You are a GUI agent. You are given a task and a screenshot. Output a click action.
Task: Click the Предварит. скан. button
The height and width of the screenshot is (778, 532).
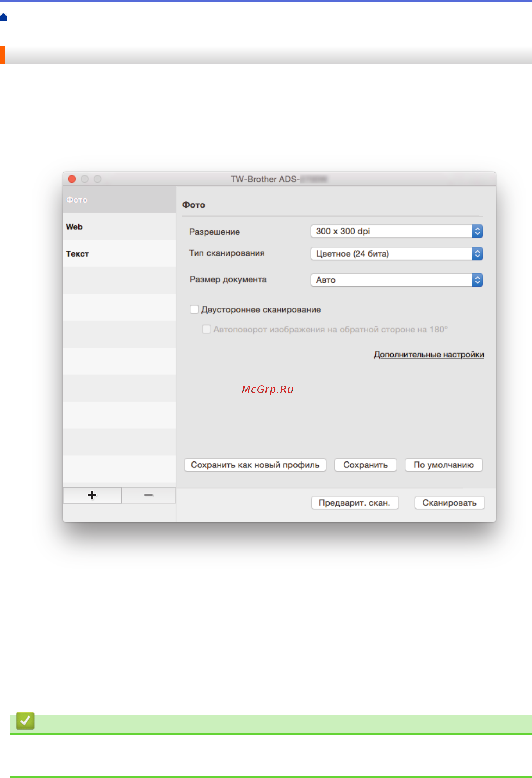pyautogui.click(x=355, y=503)
